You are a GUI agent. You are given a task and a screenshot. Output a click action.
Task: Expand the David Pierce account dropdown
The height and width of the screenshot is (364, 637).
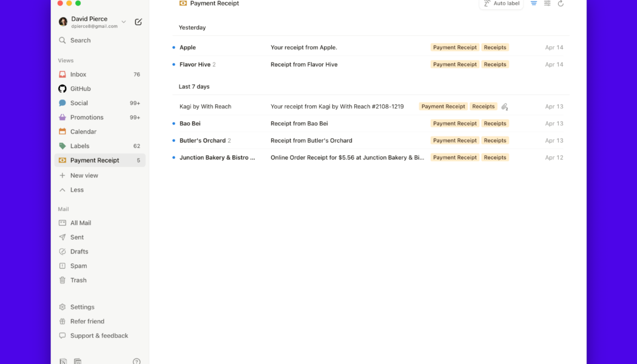point(124,22)
